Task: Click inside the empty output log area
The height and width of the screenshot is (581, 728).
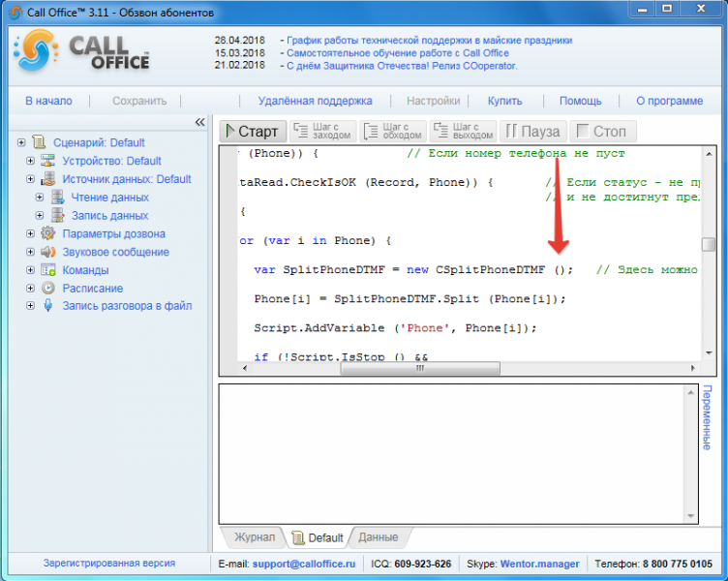Action: click(x=453, y=454)
